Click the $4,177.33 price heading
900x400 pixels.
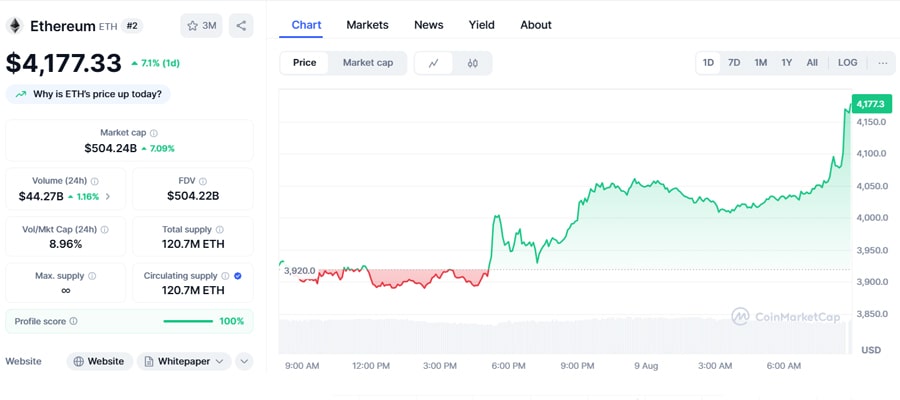click(x=64, y=63)
